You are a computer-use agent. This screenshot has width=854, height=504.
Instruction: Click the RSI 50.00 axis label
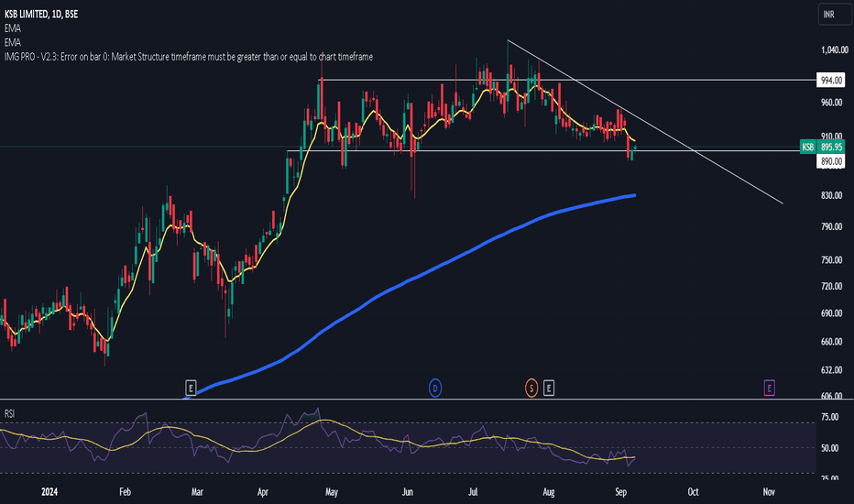pos(829,448)
